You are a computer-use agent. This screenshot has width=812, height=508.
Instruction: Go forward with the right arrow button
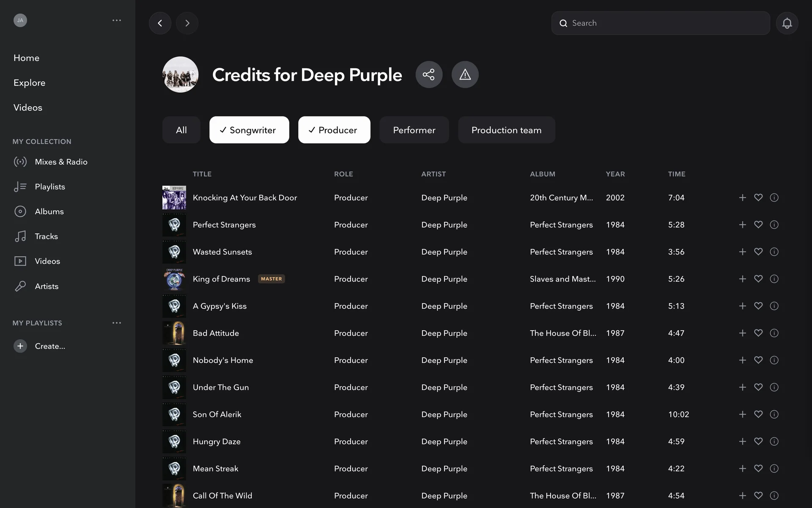click(187, 23)
